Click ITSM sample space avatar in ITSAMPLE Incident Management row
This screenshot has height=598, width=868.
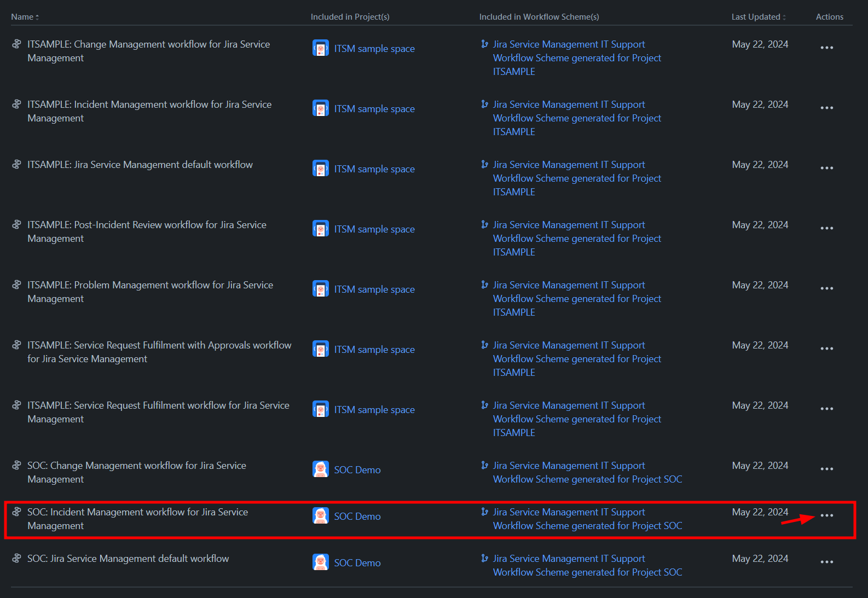321,108
